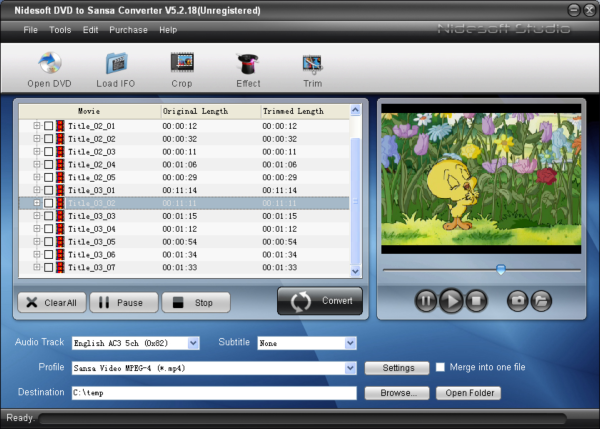The height and width of the screenshot is (429, 600).
Task: Expand the Title_02_03 tree node
Action: (x=37, y=151)
